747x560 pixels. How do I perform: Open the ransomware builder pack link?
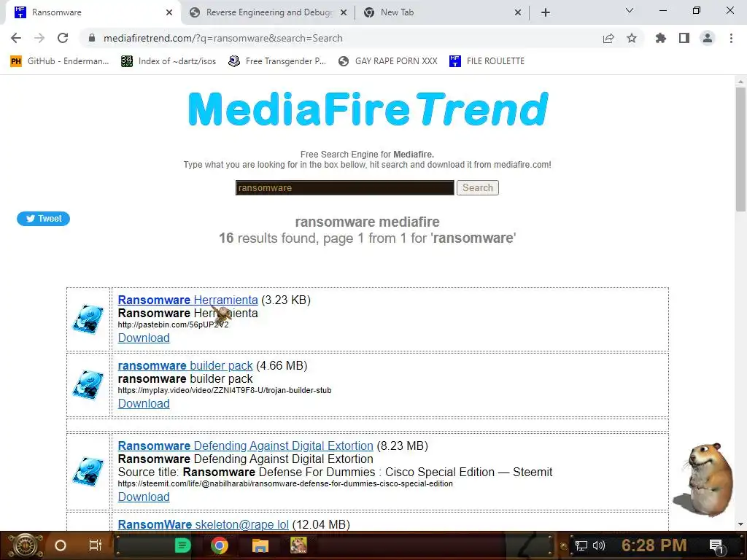(x=185, y=366)
